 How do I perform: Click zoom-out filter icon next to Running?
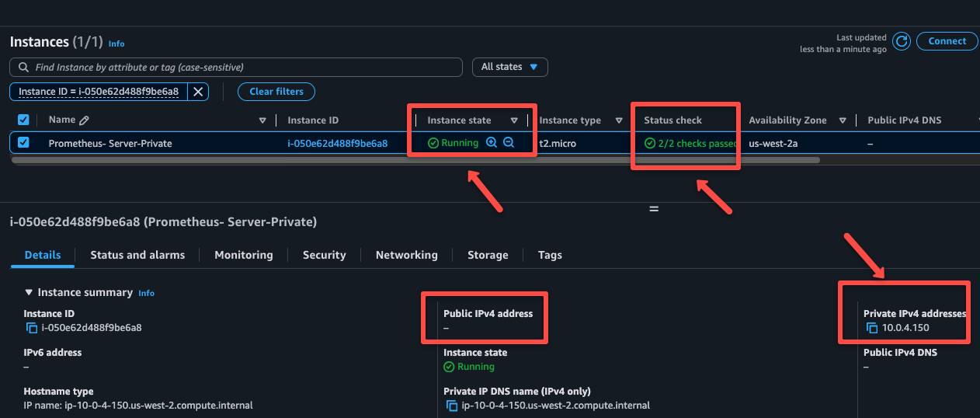point(509,142)
